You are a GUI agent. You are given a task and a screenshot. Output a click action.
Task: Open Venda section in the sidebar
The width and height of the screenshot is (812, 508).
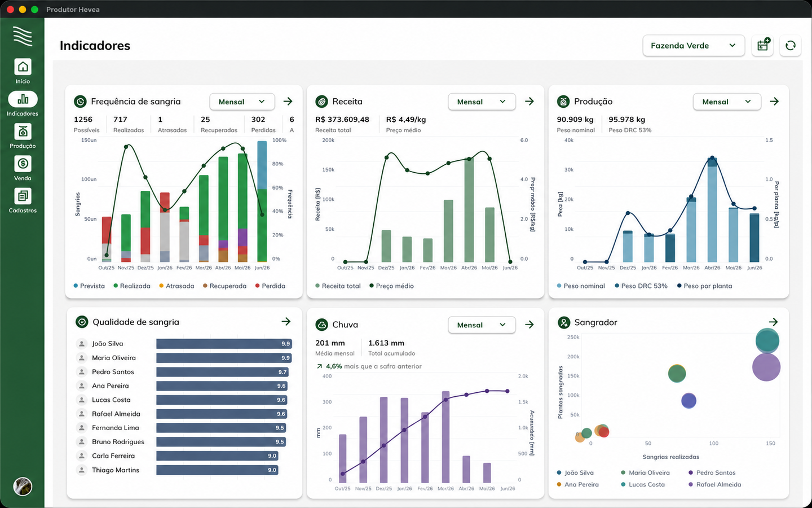pos(23,168)
